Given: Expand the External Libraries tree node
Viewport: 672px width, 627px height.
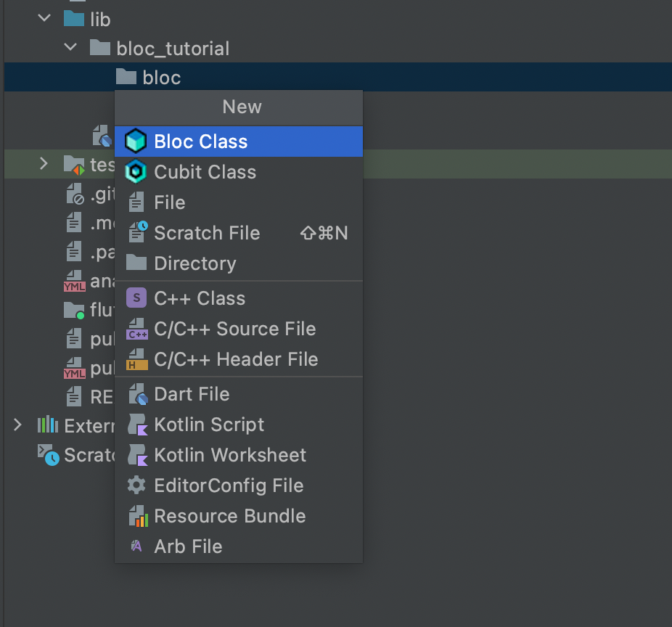Looking at the screenshot, I should point(17,425).
